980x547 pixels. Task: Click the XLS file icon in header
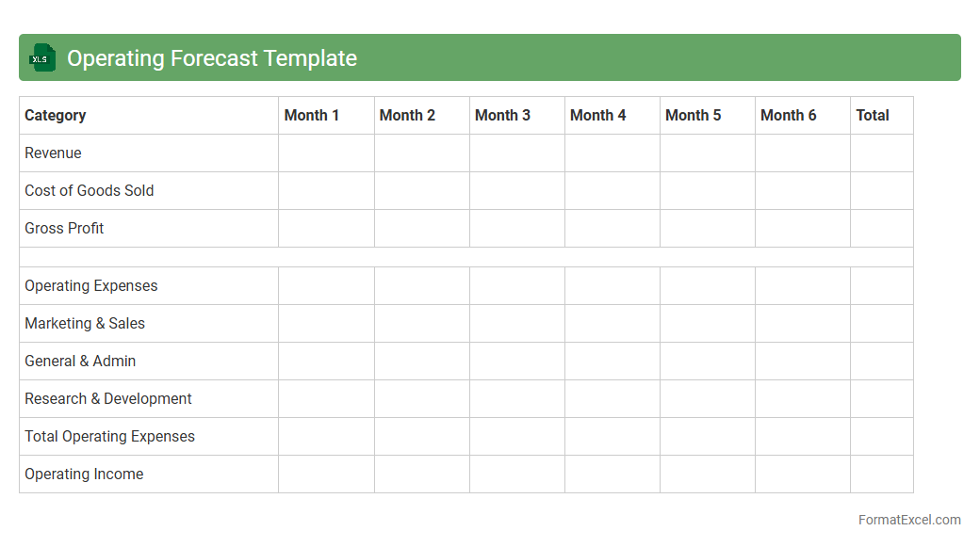click(42, 58)
